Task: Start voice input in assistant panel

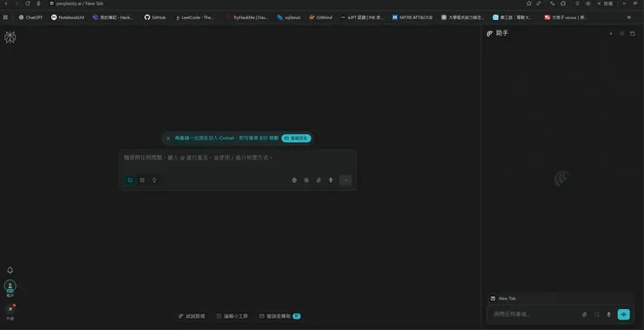Action: [x=608, y=314]
